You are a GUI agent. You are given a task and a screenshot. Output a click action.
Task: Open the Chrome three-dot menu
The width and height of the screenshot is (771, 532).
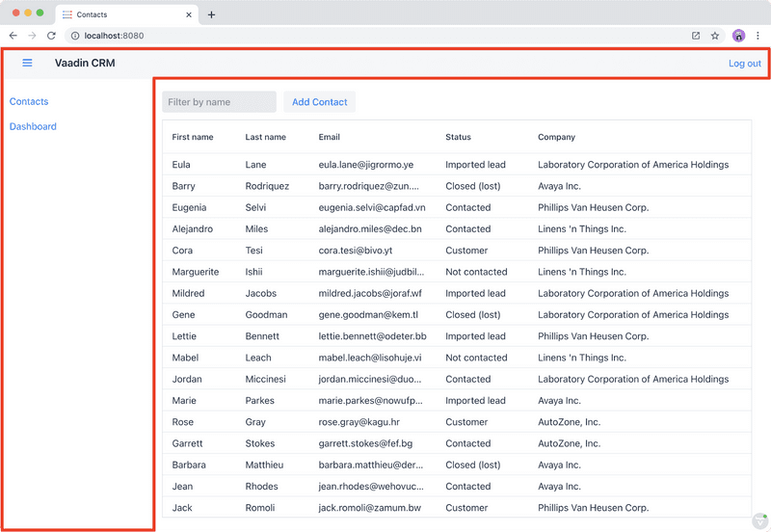pyautogui.click(x=758, y=36)
